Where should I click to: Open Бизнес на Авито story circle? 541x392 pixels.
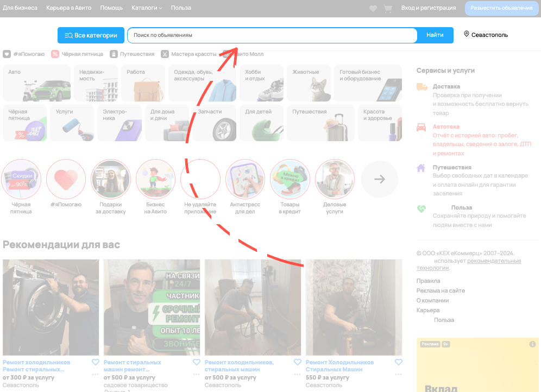(155, 179)
